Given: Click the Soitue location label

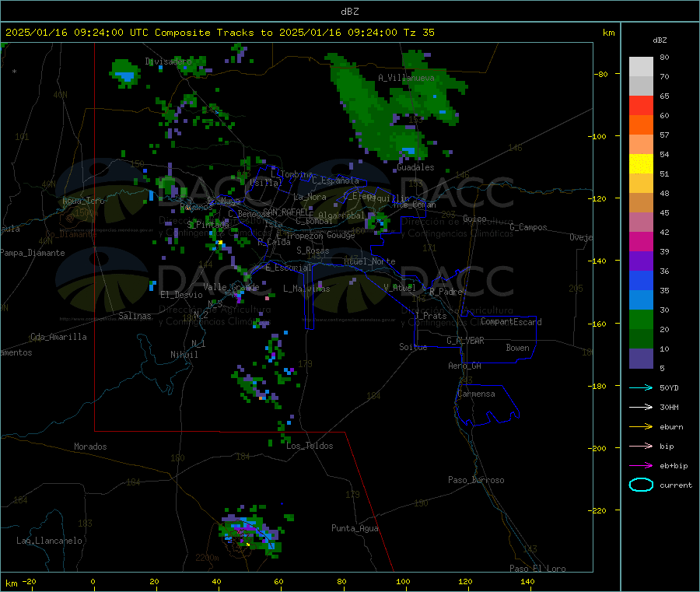Looking at the screenshot, I should [x=413, y=347].
